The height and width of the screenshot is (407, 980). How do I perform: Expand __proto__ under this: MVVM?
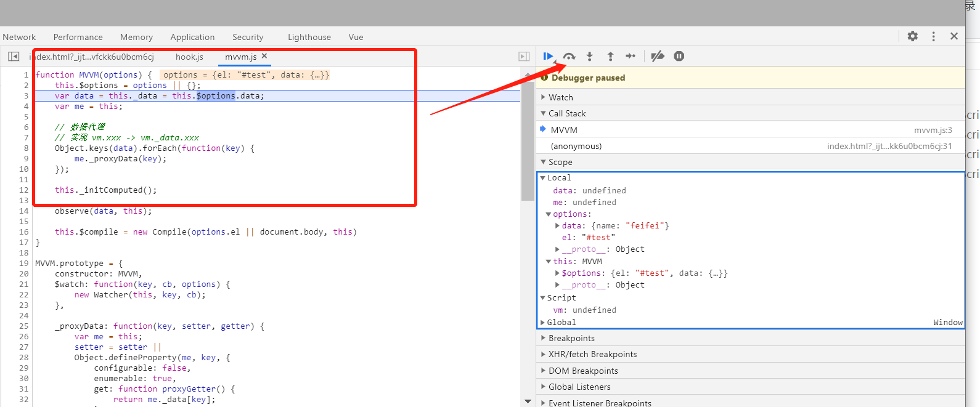click(x=557, y=285)
